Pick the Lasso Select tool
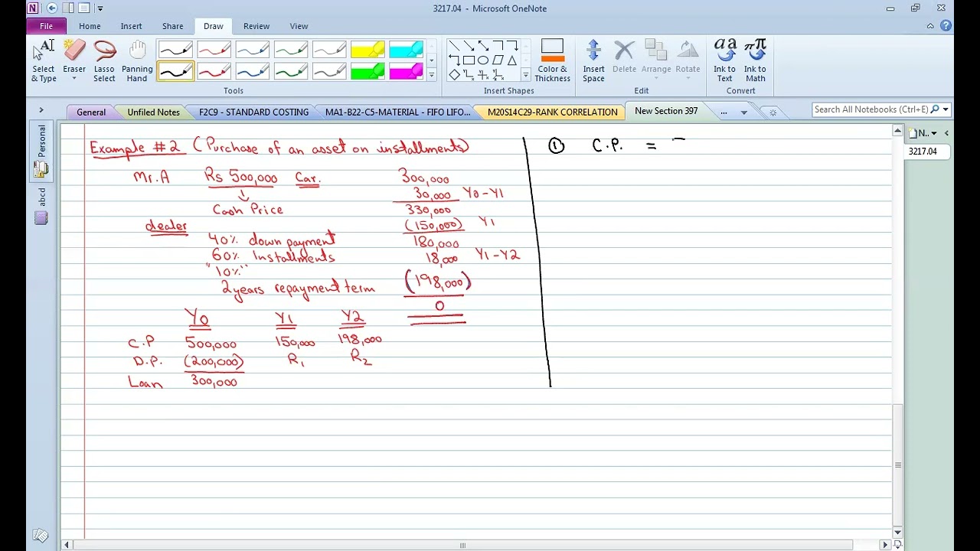Image resolution: width=980 pixels, height=551 pixels. pyautogui.click(x=104, y=60)
